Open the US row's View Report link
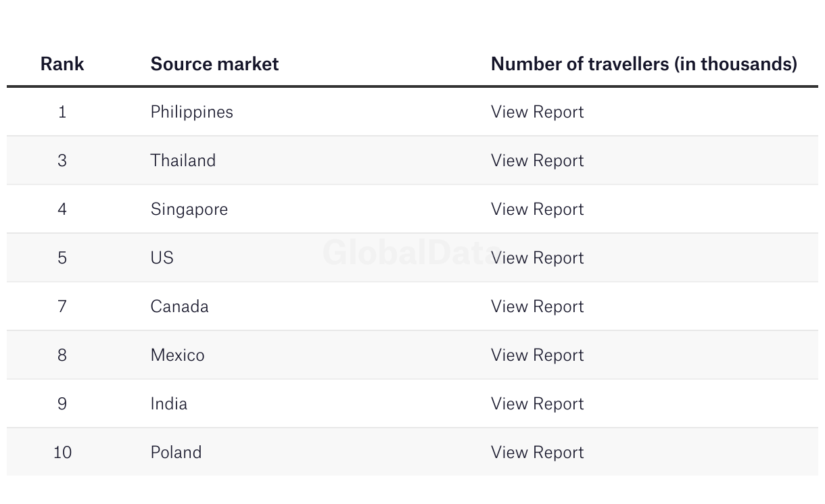The height and width of the screenshot is (504, 825). point(537,258)
